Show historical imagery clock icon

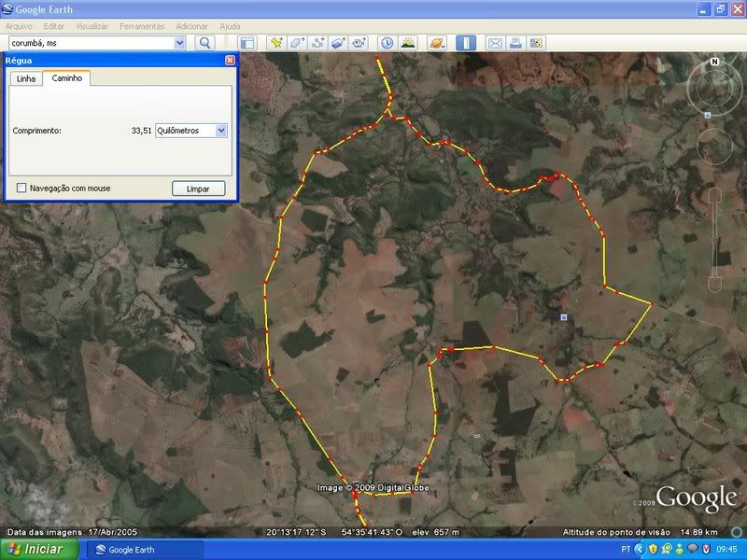[x=387, y=43]
